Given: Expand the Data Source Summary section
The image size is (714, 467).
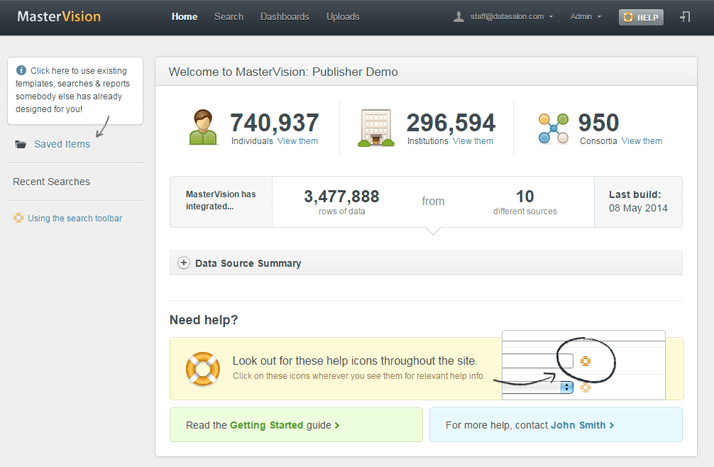Looking at the screenshot, I should point(184,263).
